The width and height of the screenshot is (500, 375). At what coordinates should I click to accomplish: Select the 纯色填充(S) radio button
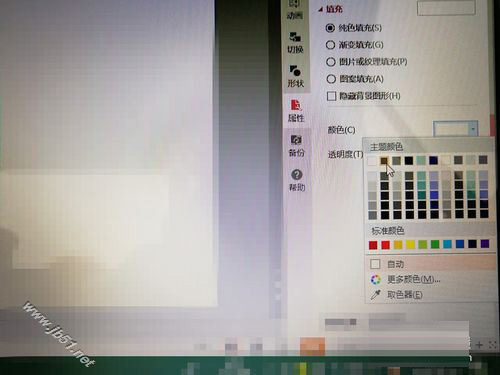[x=330, y=28]
